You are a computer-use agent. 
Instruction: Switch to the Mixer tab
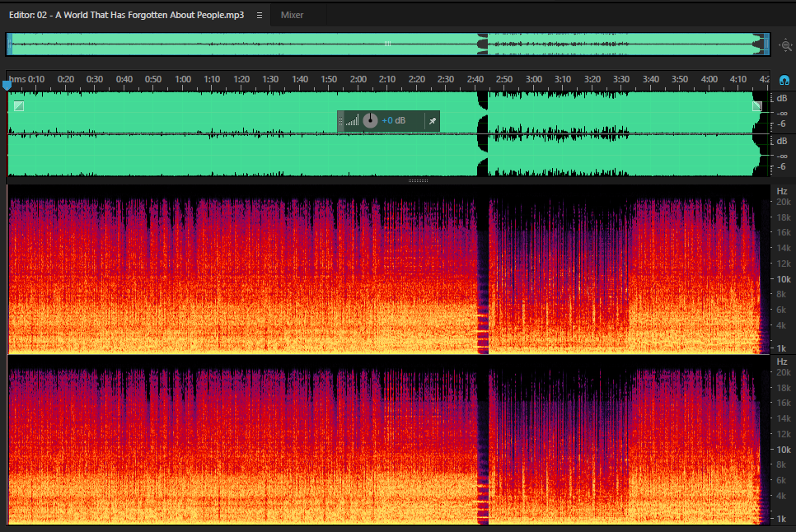point(292,15)
